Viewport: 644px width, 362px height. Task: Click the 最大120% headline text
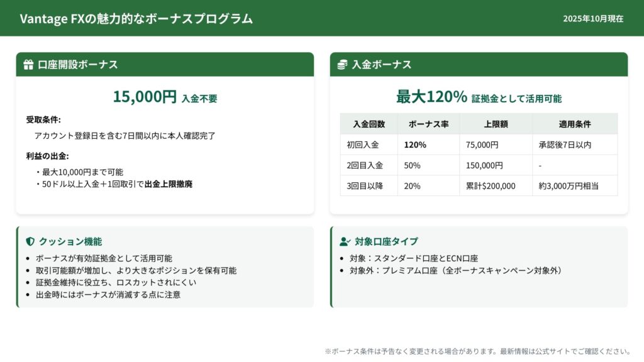point(431,97)
